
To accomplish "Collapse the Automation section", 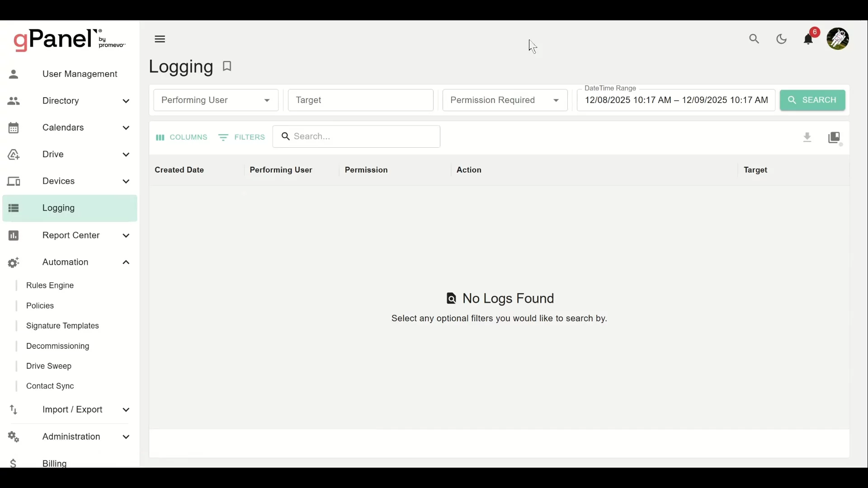I will tap(126, 263).
